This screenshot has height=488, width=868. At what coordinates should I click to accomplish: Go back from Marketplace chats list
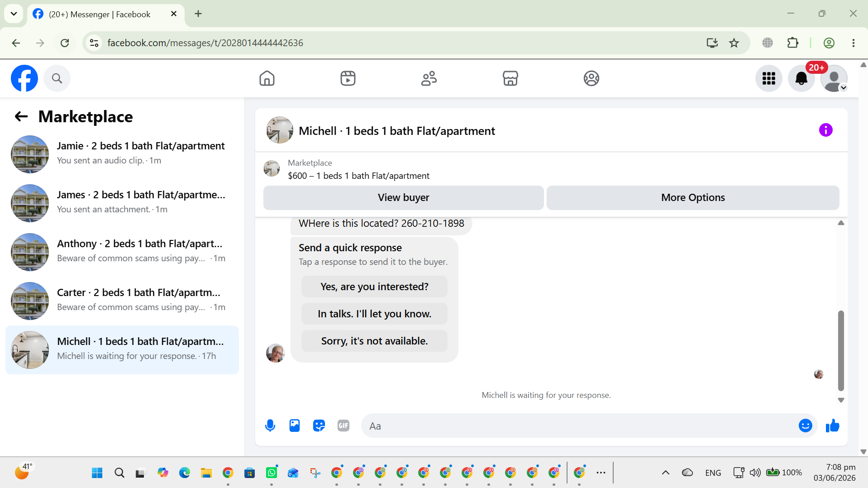click(x=21, y=117)
